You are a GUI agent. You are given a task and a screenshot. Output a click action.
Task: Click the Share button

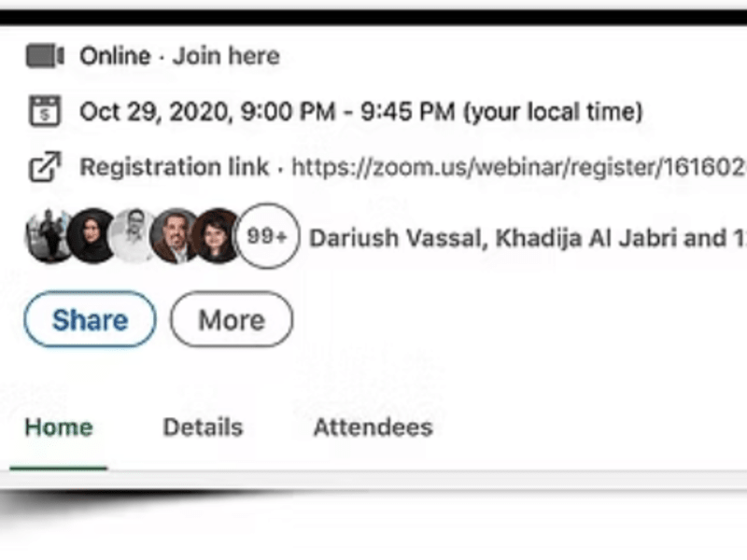(90, 319)
